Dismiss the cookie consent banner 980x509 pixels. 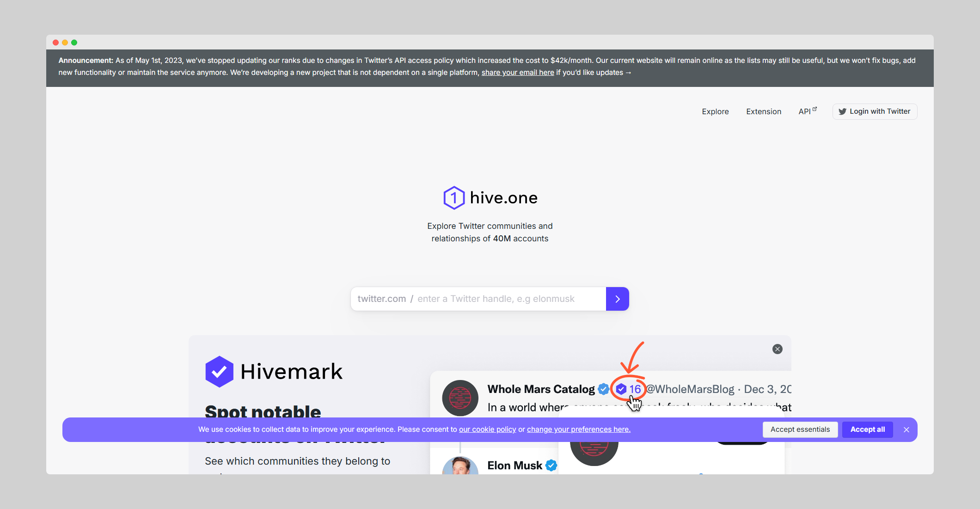point(906,429)
